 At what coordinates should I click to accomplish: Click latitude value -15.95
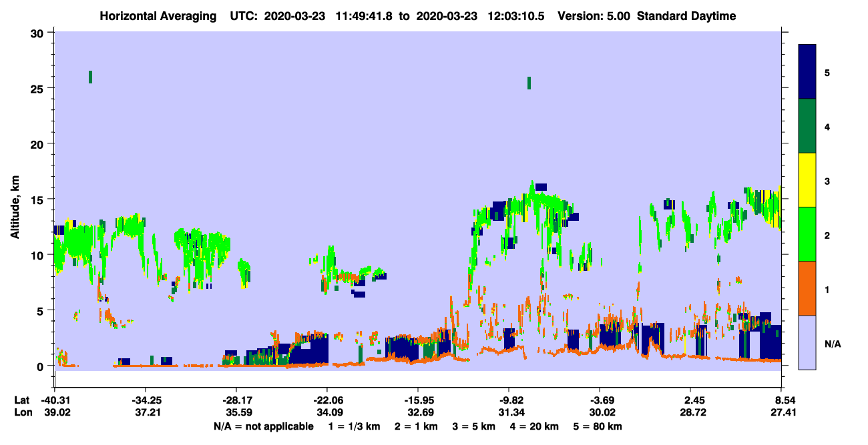417,400
